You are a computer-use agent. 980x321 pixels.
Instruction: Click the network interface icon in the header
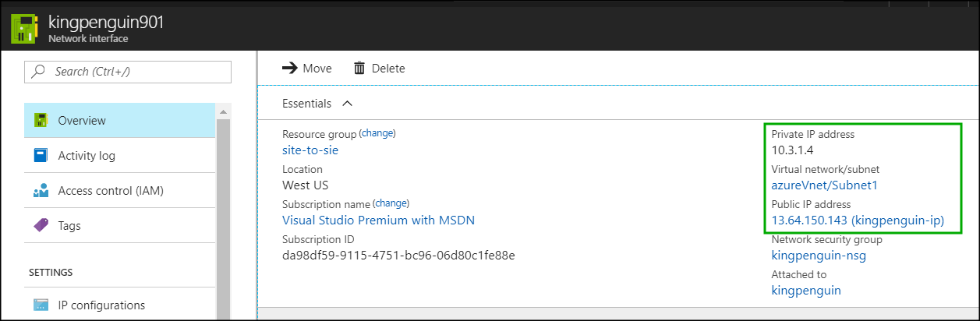pos(26,27)
